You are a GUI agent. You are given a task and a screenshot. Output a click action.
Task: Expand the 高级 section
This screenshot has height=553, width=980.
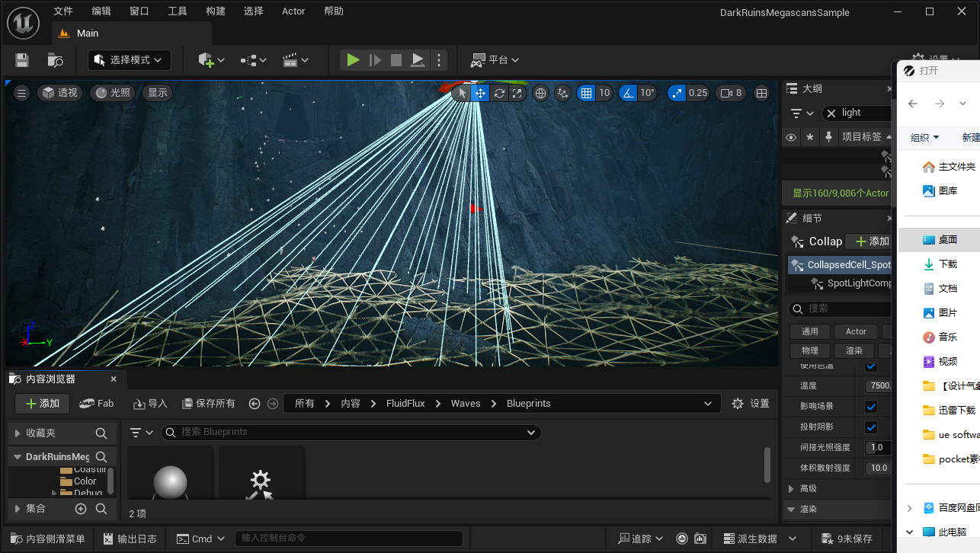(791, 489)
